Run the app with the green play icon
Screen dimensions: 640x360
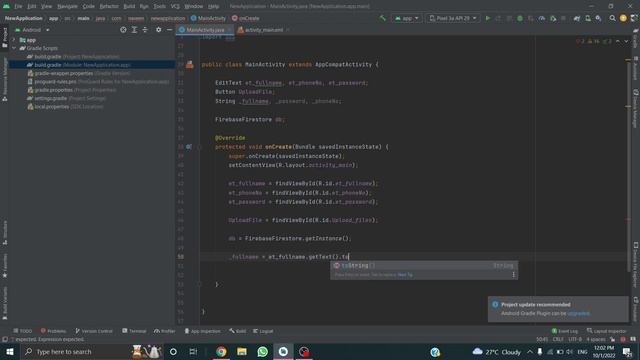coord(487,18)
